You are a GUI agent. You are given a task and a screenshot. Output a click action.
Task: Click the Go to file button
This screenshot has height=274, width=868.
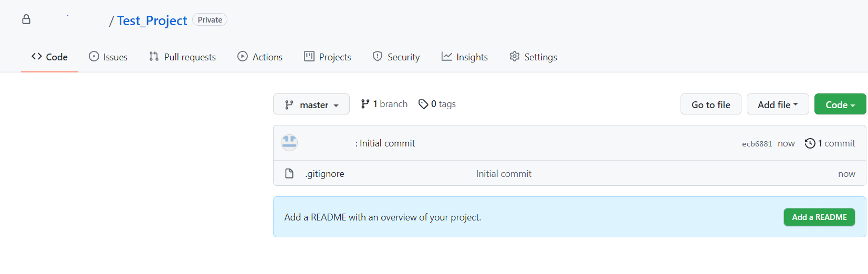point(710,104)
